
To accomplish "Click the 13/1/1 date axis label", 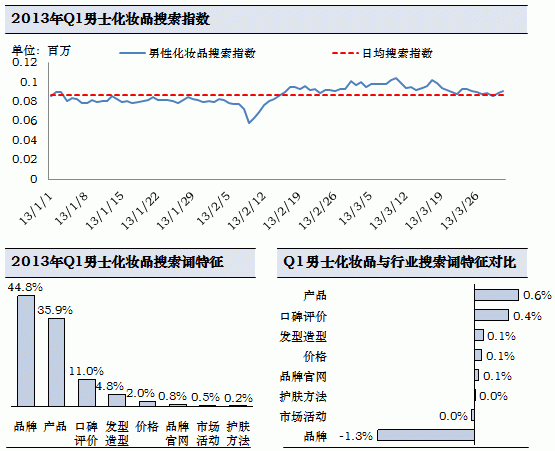I will pos(36,209).
